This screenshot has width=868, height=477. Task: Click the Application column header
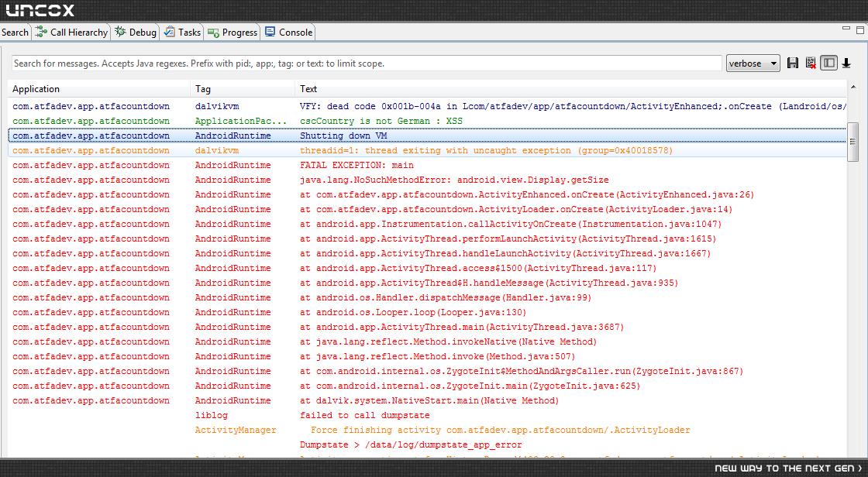(100, 88)
